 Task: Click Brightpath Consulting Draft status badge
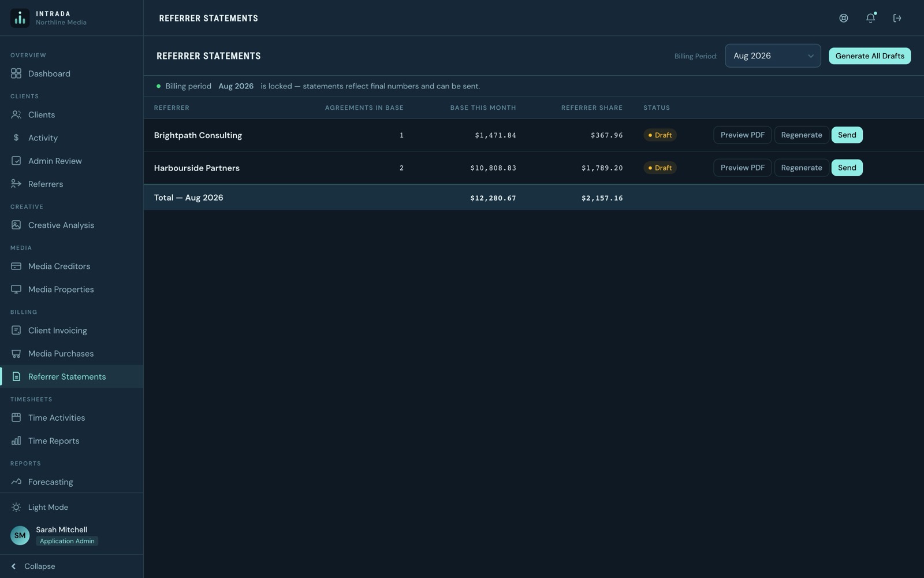[x=660, y=135]
